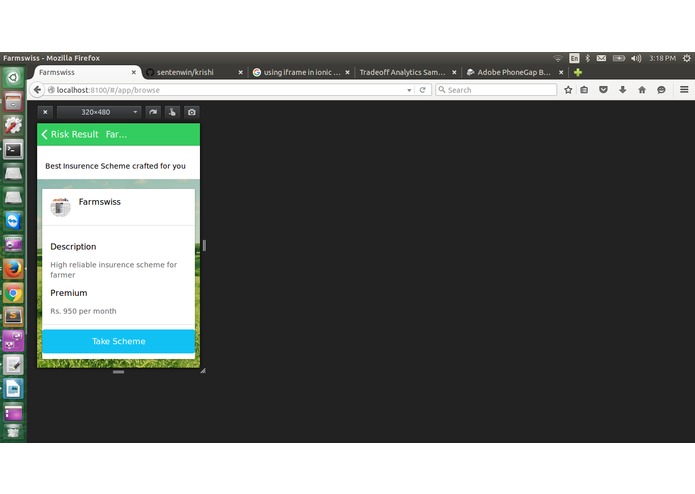Open the Firefox hamburger menu
The height and width of the screenshot is (494, 695).
pyautogui.click(x=684, y=90)
